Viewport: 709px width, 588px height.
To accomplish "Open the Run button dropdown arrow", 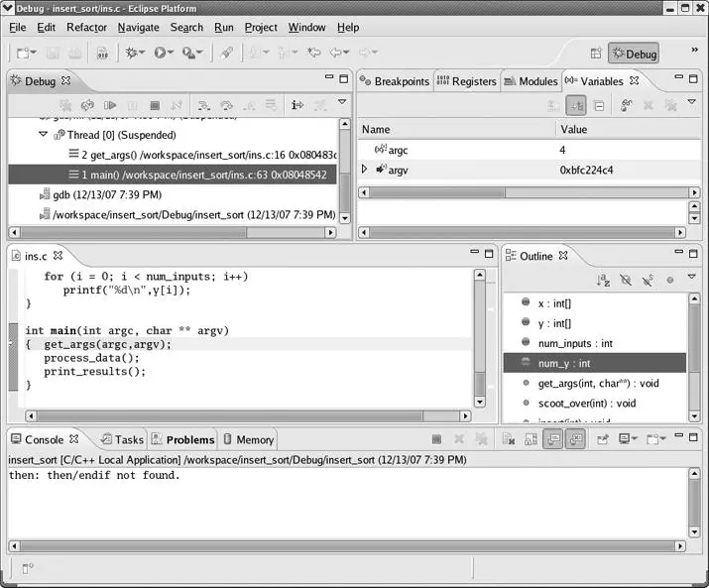I will tap(171, 54).
